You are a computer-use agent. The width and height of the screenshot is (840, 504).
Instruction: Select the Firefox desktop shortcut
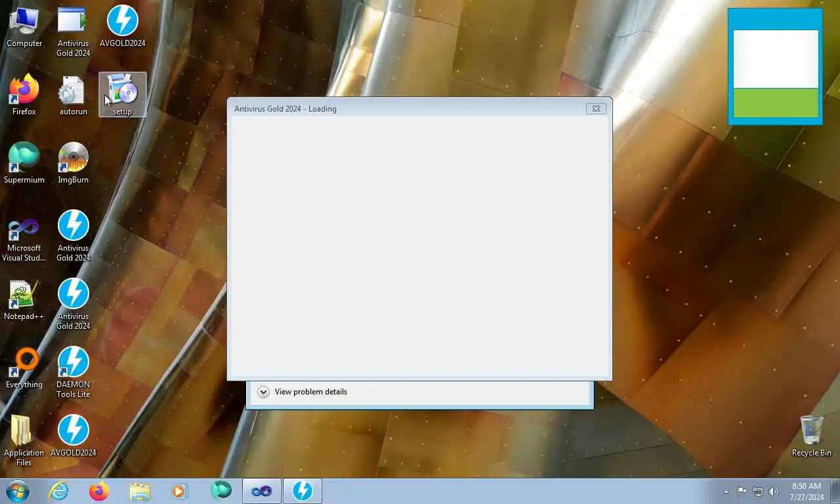[x=24, y=95]
